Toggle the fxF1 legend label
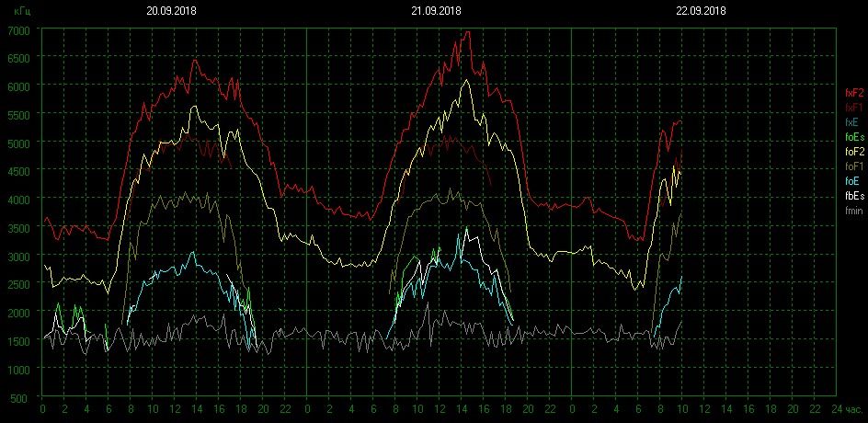868x423 pixels. [853, 107]
